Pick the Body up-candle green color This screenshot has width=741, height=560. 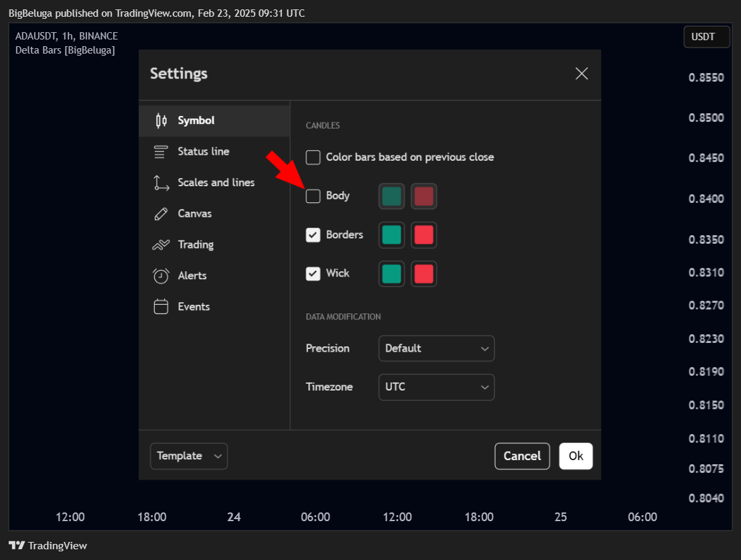(391, 196)
